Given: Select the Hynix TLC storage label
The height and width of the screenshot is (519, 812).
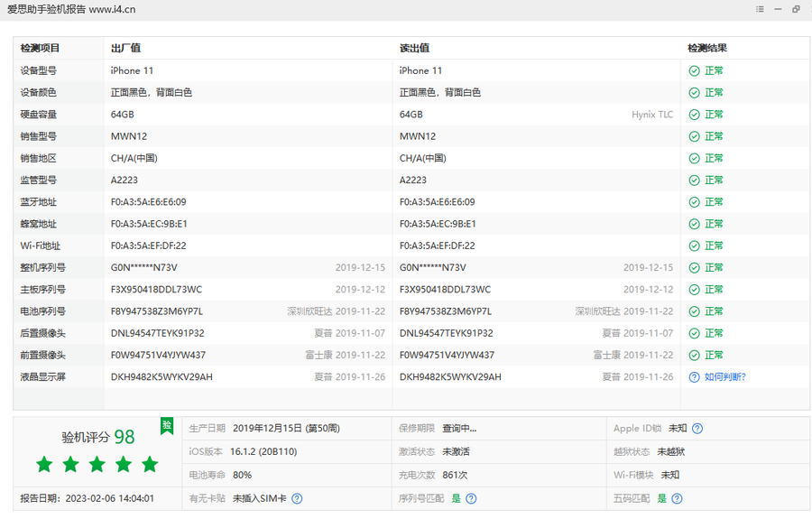Looking at the screenshot, I should click(652, 115).
